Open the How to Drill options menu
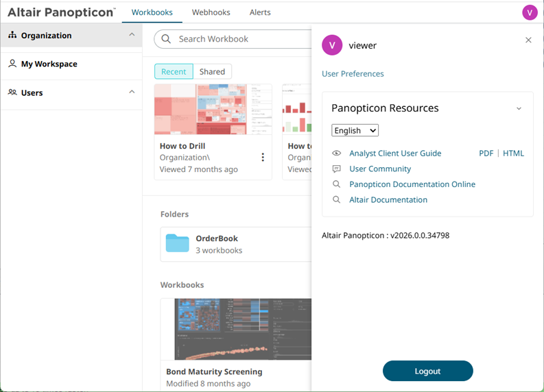544x392 pixels. tap(263, 158)
